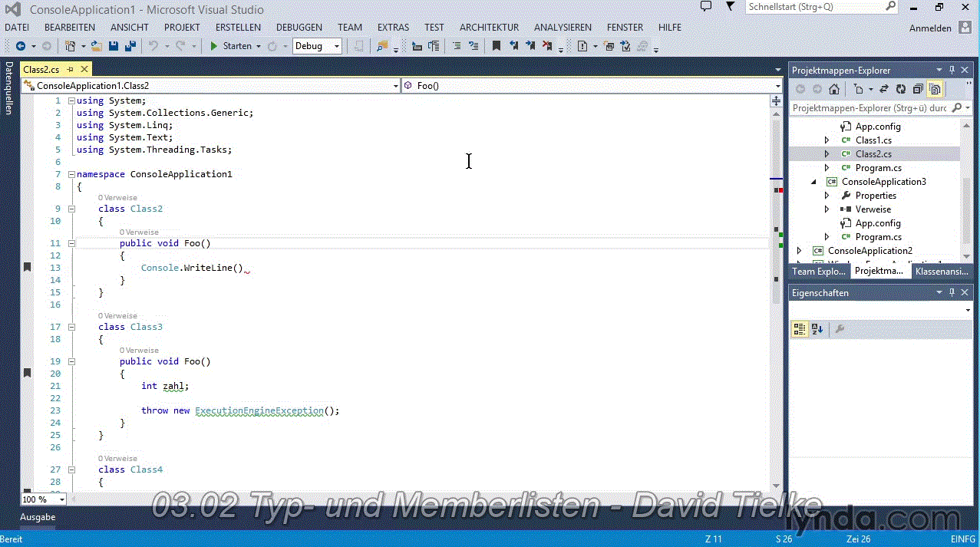Click 0 Verweise link above Class2
The height and width of the screenshot is (547, 980).
[117, 198]
